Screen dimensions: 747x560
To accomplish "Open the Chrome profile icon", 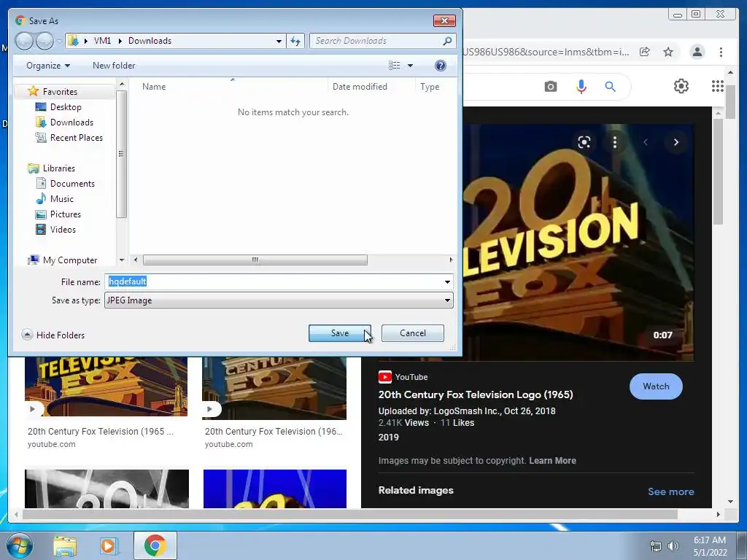I will (697, 52).
